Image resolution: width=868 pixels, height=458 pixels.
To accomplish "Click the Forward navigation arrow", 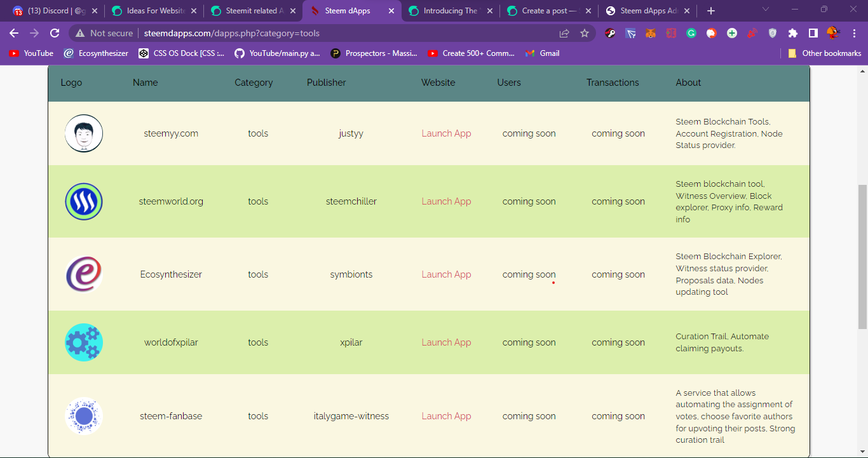I will [x=34, y=33].
